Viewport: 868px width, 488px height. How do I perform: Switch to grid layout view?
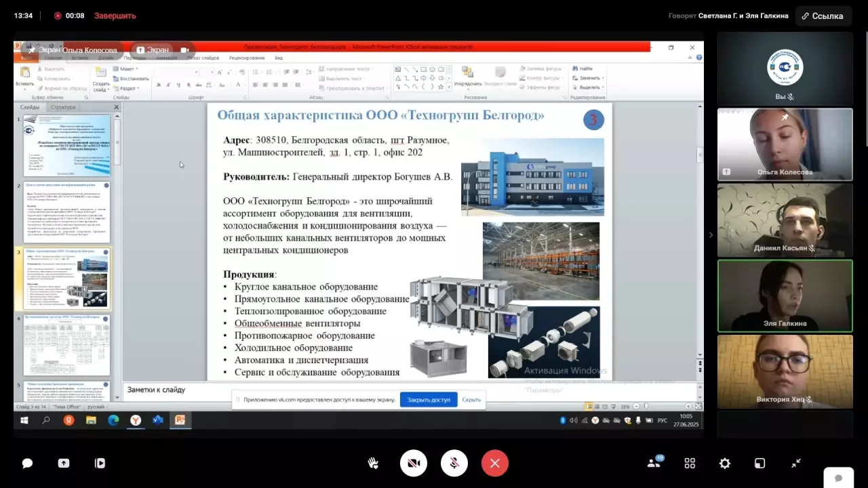coord(690,464)
